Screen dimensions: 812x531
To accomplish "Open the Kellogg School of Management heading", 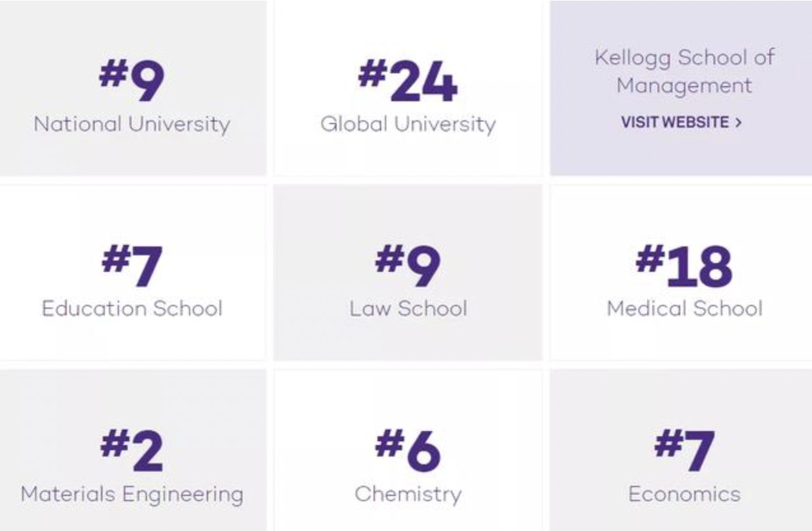I will click(684, 71).
